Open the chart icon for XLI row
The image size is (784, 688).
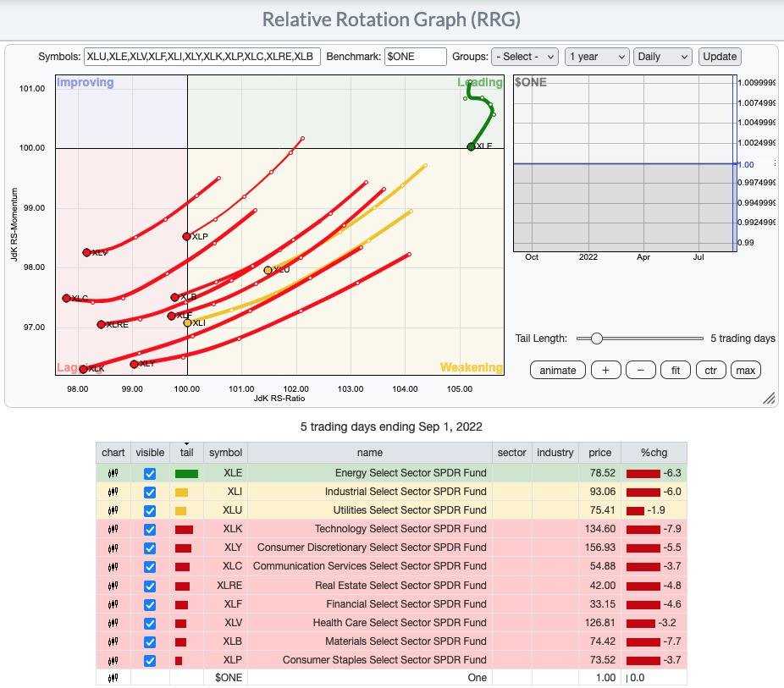[113, 492]
